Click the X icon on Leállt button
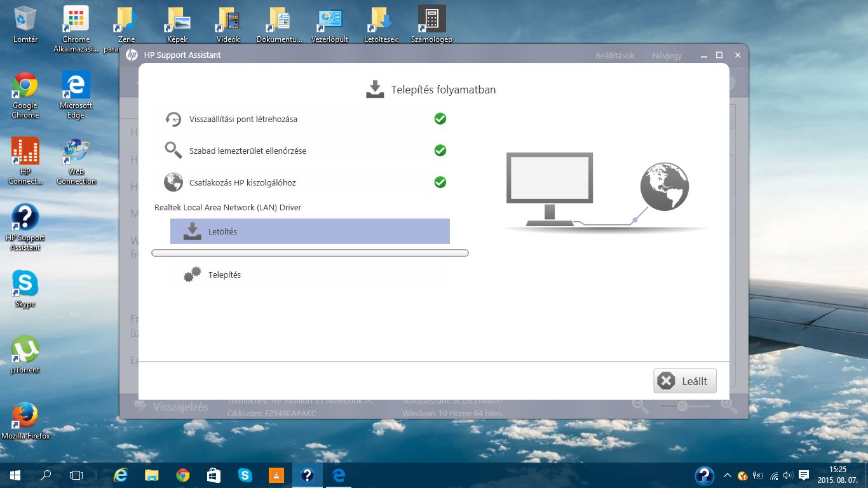Viewport: 868px width, 488px height. coord(666,381)
